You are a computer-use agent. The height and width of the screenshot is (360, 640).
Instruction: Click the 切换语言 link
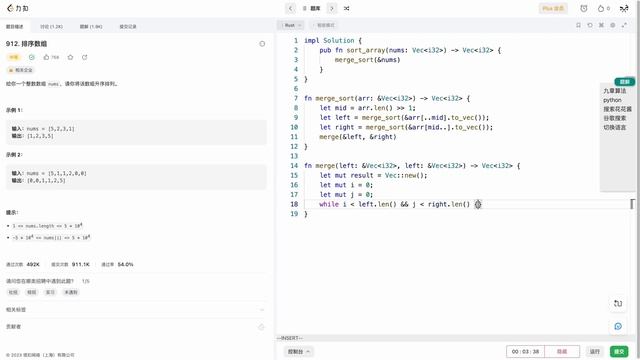[x=615, y=128]
